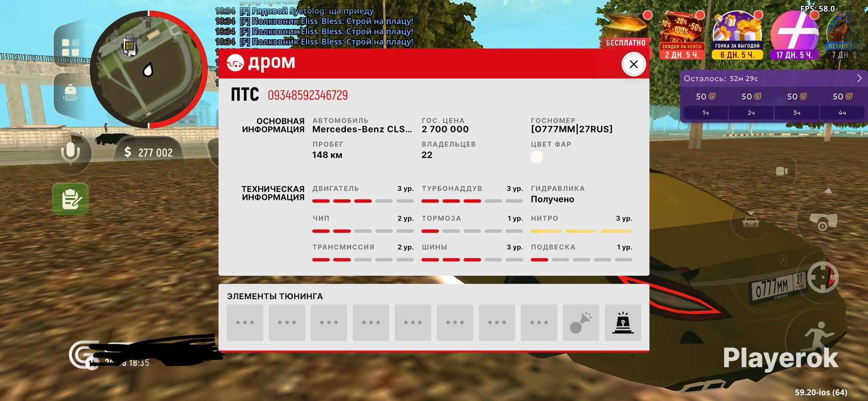Tap the microphone voice chat button
Image resolution: width=868 pixels, height=401 pixels.
71,153
